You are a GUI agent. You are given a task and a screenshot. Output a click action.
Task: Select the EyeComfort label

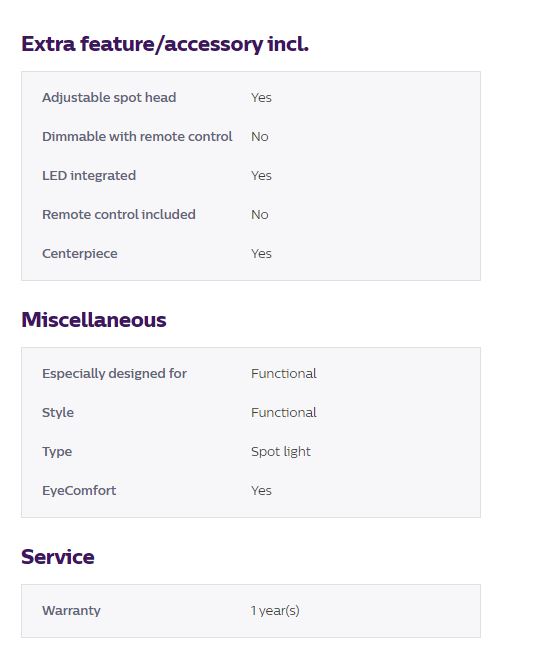point(79,490)
